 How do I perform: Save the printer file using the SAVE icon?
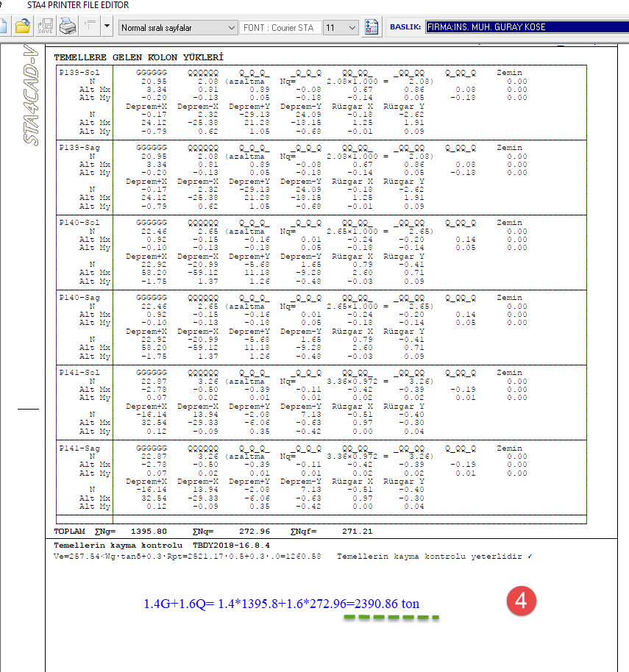point(45,27)
